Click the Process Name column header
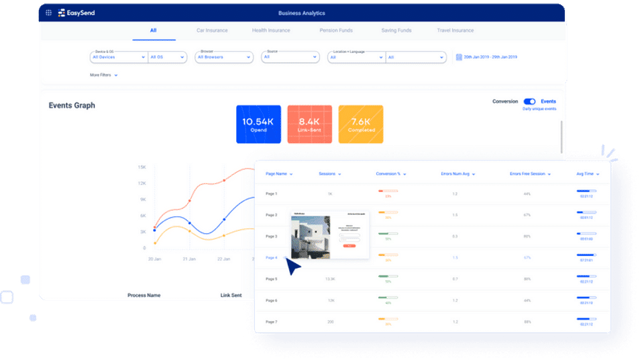 tap(144, 295)
